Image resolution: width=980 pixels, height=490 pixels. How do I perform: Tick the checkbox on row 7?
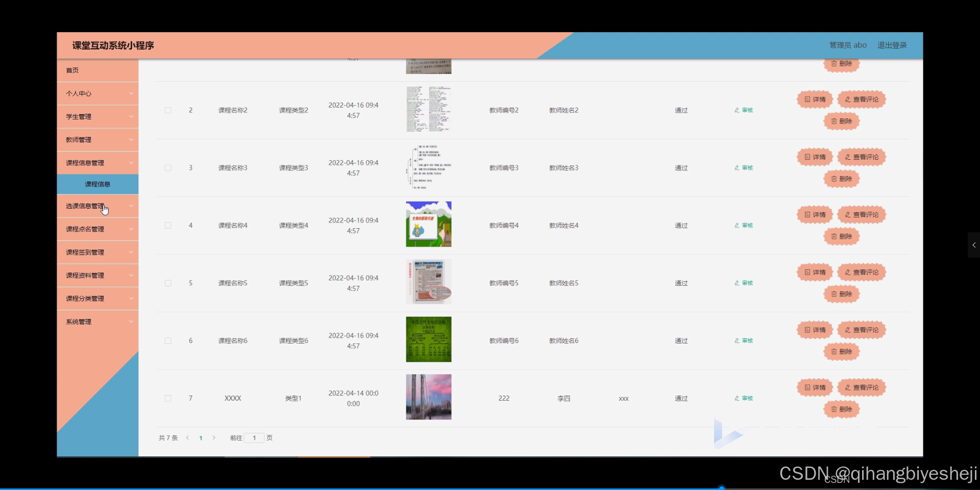[168, 398]
